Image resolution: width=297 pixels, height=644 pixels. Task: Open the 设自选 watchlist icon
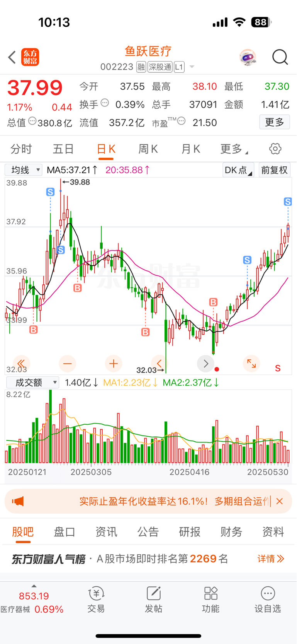tap(268, 600)
